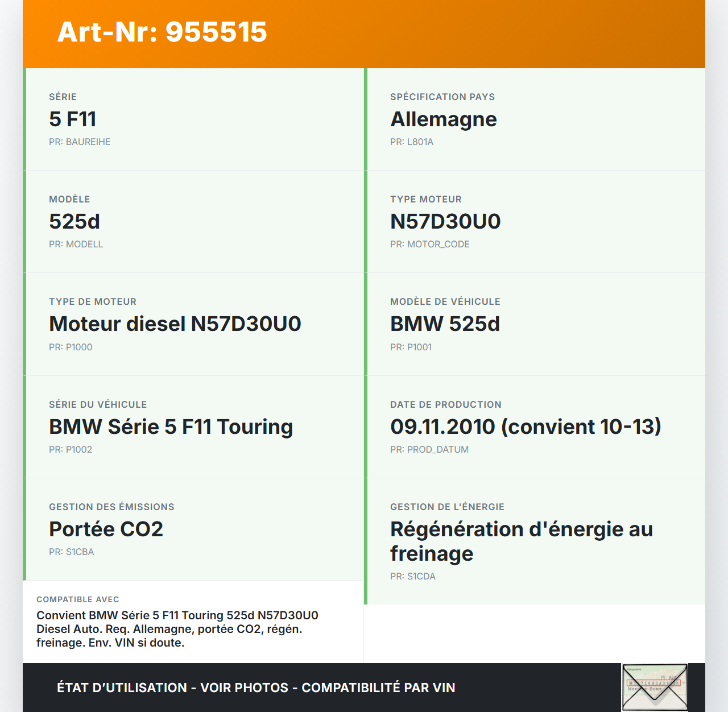The height and width of the screenshot is (712, 728).
Task: Click the Type Moteur N57D30U0 value
Action: 445,222
